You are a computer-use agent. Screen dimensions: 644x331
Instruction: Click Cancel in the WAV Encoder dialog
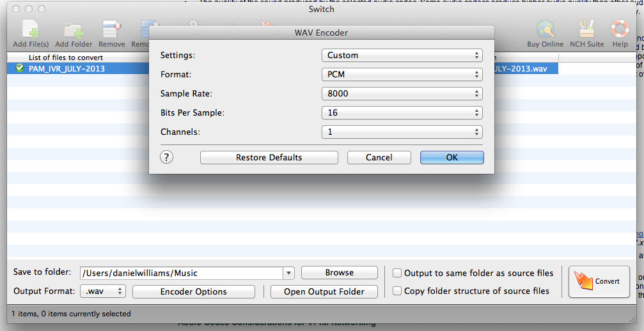[x=379, y=157]
